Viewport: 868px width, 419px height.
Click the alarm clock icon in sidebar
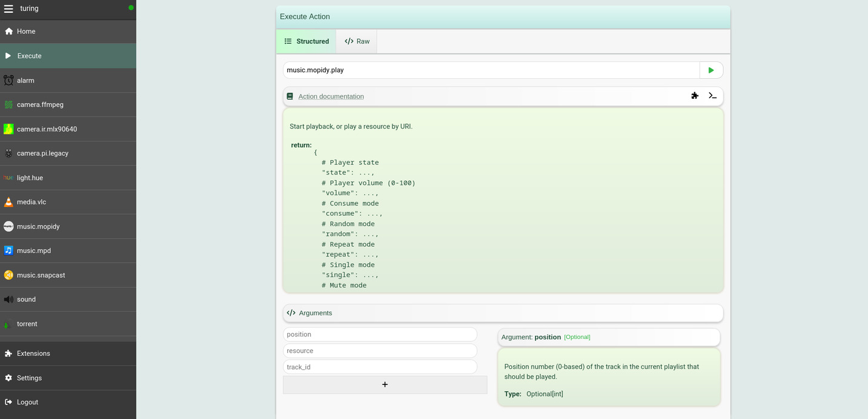[x=8, y=80]
